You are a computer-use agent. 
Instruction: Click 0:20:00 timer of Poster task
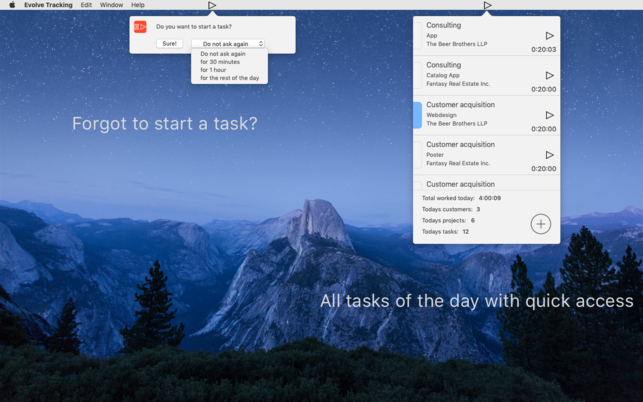[543, 169]
